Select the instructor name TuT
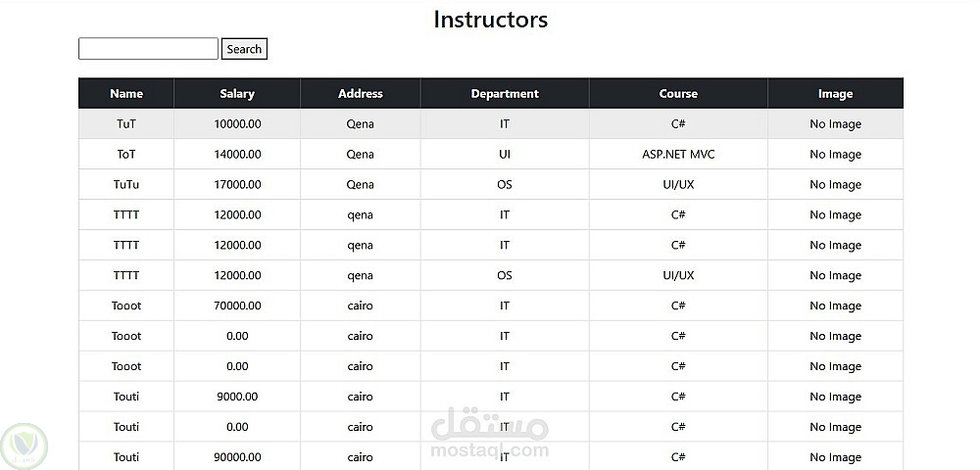Screen dimensions: 980x470 click(x=126, y=124)
